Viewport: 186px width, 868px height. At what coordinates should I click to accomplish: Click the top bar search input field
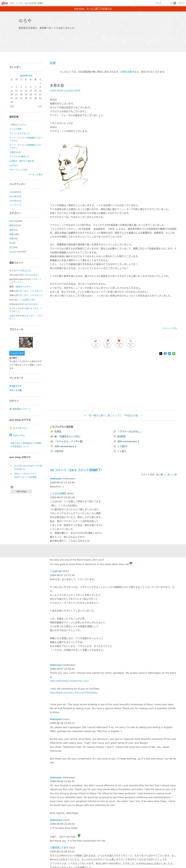point(144,3)
